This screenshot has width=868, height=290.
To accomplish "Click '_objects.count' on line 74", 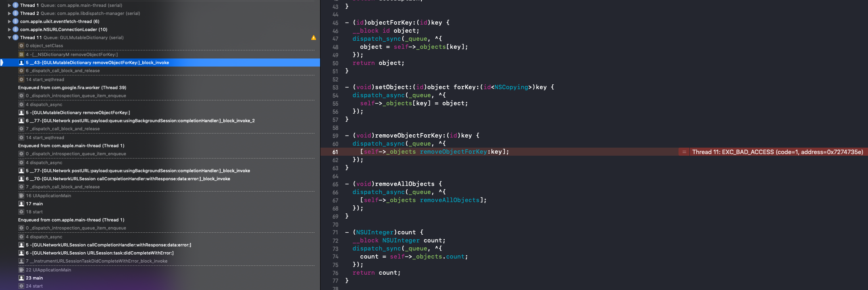I will (x=438, y=257).
